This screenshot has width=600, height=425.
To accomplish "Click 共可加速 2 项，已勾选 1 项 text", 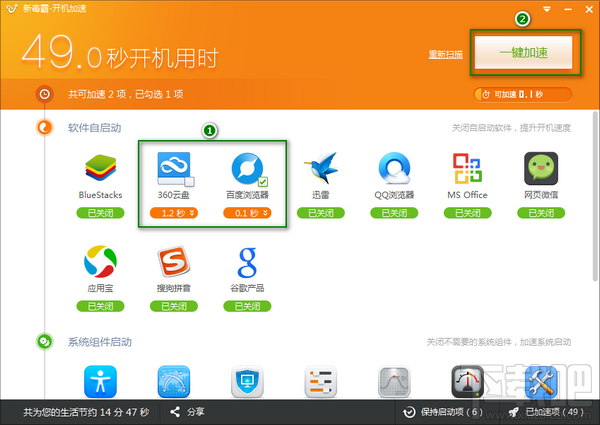I will pyautogui.click(x=126, y=94).
